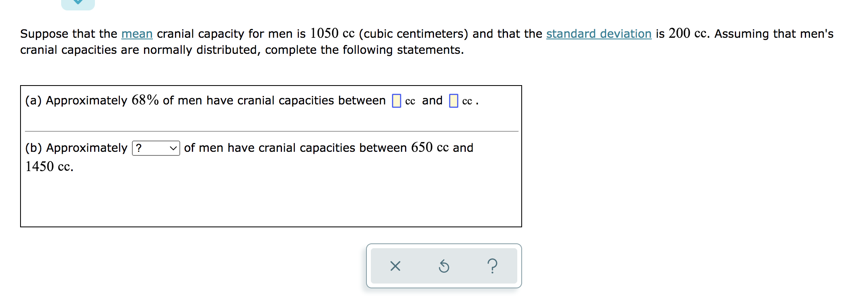Activate the blue chevron button above the problem

pos(77,3)
